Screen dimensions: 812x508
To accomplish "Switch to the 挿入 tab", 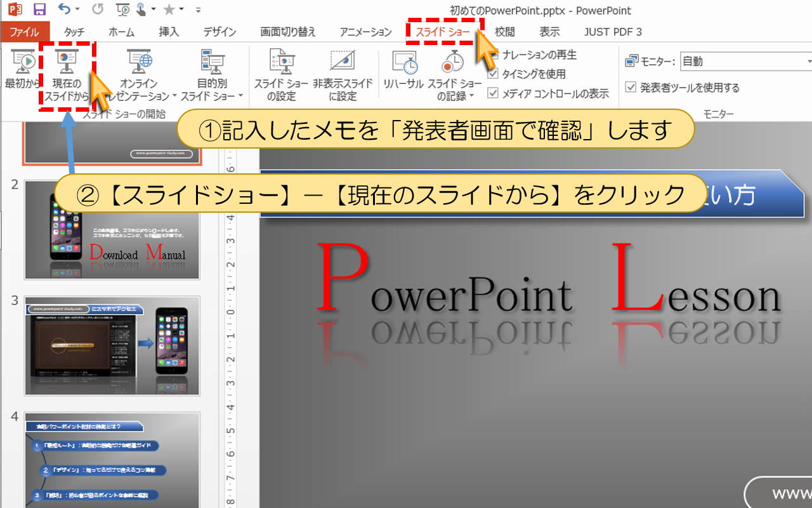I will click(169, 32).
